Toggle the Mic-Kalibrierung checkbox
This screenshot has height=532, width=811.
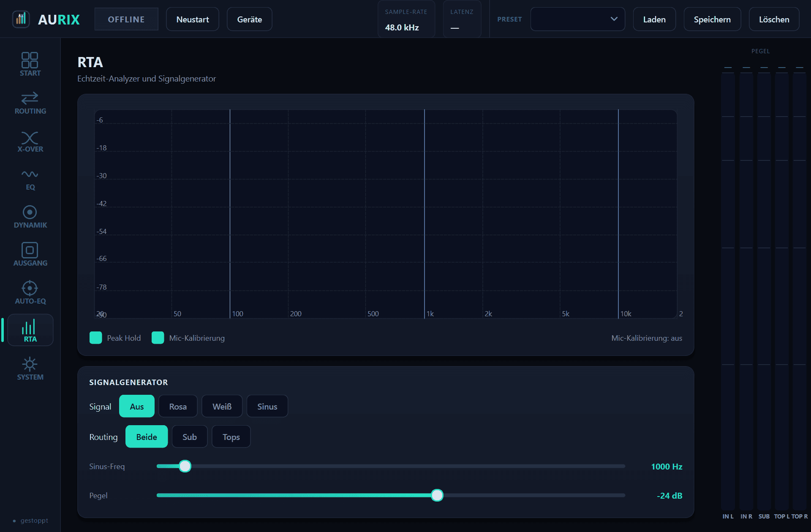coord(158,338)
